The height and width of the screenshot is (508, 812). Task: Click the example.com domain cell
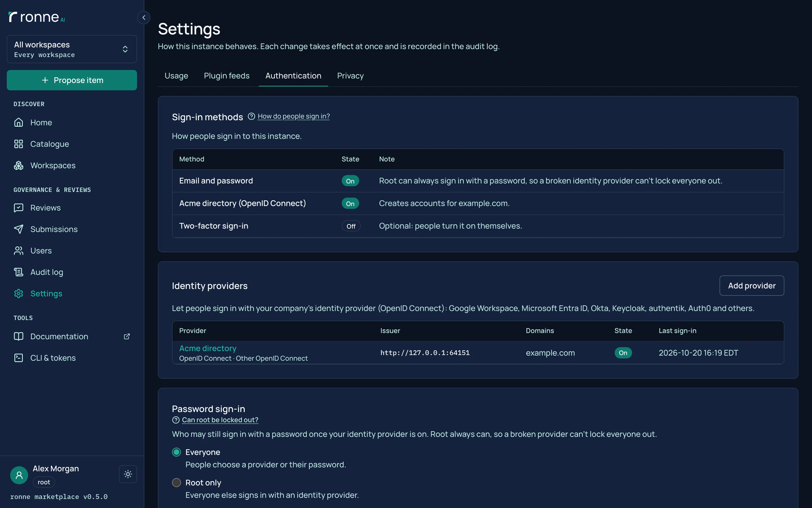coord(550,353)
